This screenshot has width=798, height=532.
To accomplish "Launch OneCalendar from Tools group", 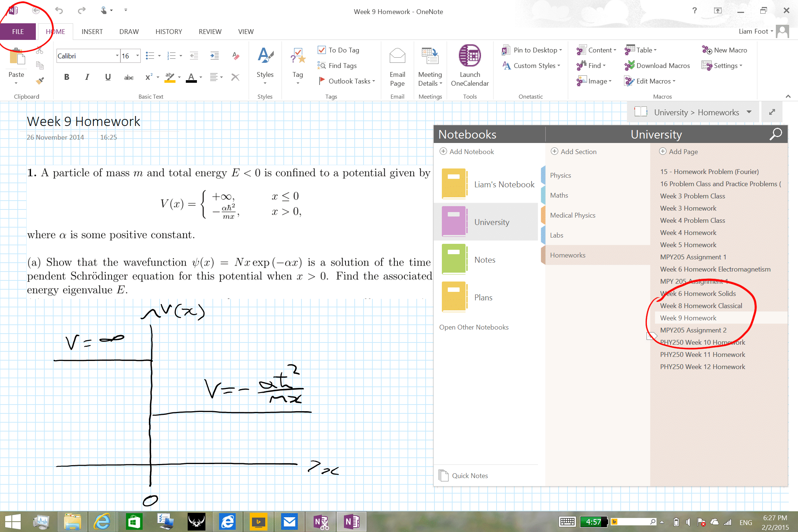I will tap(470, 66).
